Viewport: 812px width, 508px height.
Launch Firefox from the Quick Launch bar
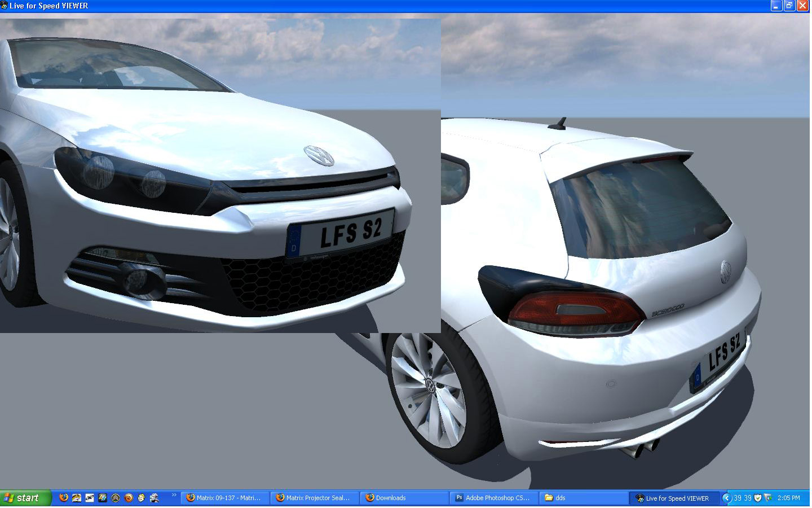[x=64, y=498]
